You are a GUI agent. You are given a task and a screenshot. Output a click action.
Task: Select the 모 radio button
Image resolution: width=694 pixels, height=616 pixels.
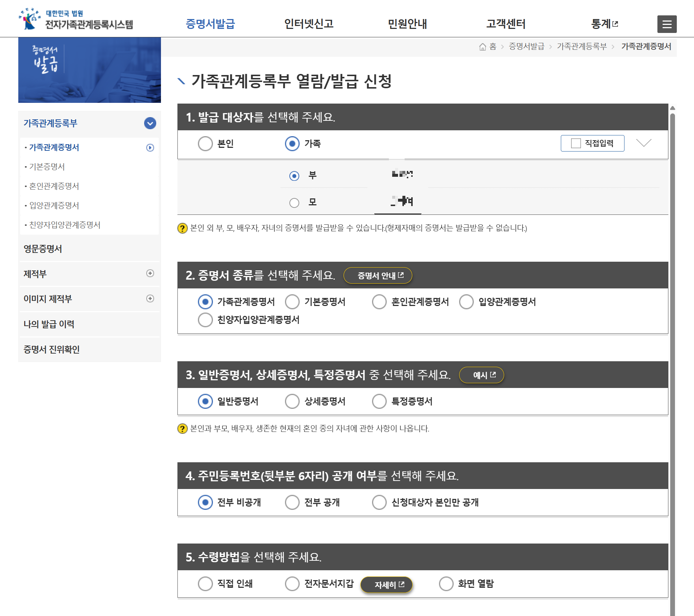click(294, 202)
